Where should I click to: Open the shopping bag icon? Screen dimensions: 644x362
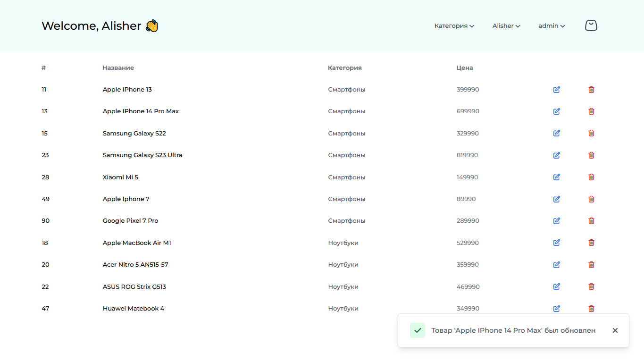[x=591, y=25]
